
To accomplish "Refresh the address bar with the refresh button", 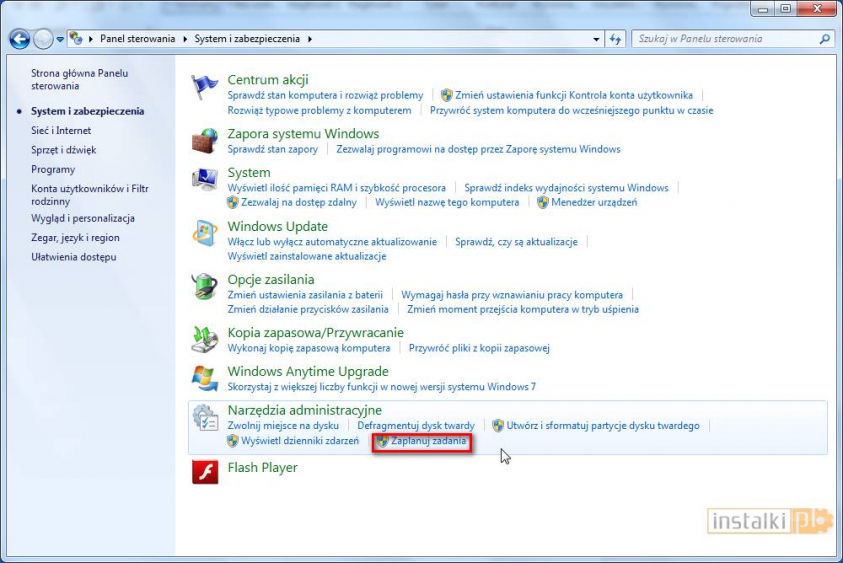I will coord(617,39).
